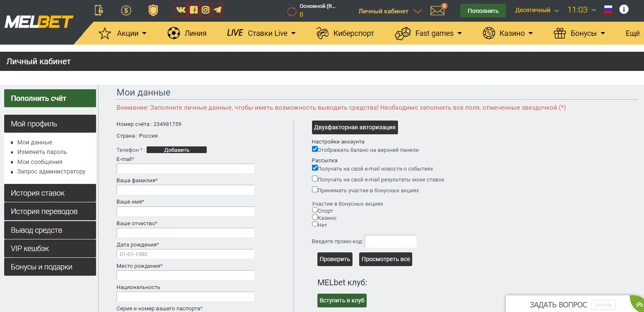This screenshot has width=644, height=312.
Task: Toggle Отображать баланс на верхней панели
Action: (x=315, y=149)
